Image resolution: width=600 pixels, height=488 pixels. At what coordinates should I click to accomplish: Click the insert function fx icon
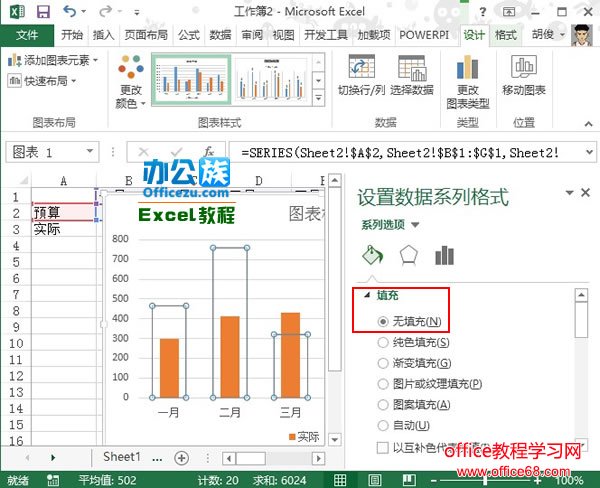pyautogui.click(x=209, y=152)
